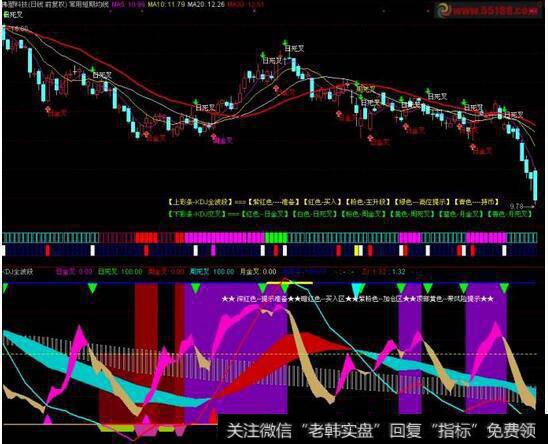This screenshot has width=548, height=444.
Task: Click the green segment in upper color strip
Action: [x=276, y=237]
